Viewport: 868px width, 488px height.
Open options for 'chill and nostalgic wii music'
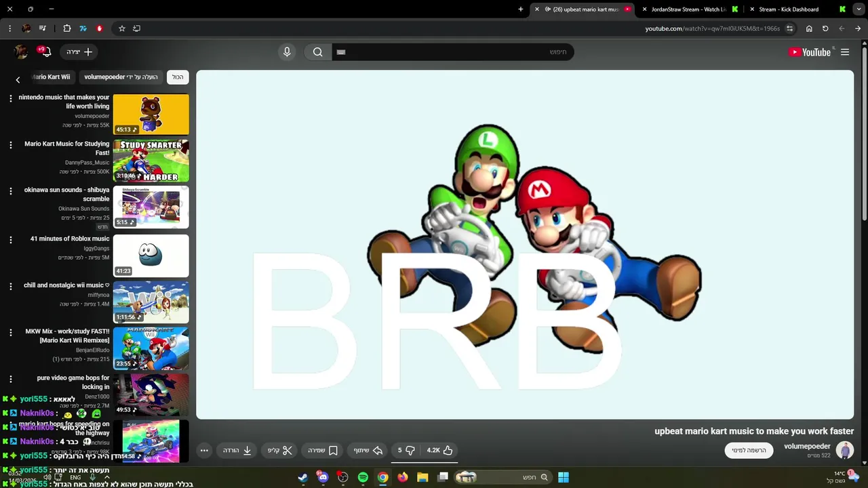pyautogui.click(x=10, y=287)
